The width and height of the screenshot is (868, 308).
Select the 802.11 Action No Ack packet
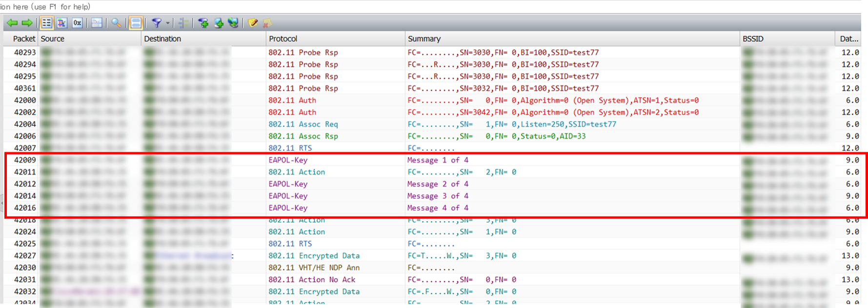pos(432,280)
